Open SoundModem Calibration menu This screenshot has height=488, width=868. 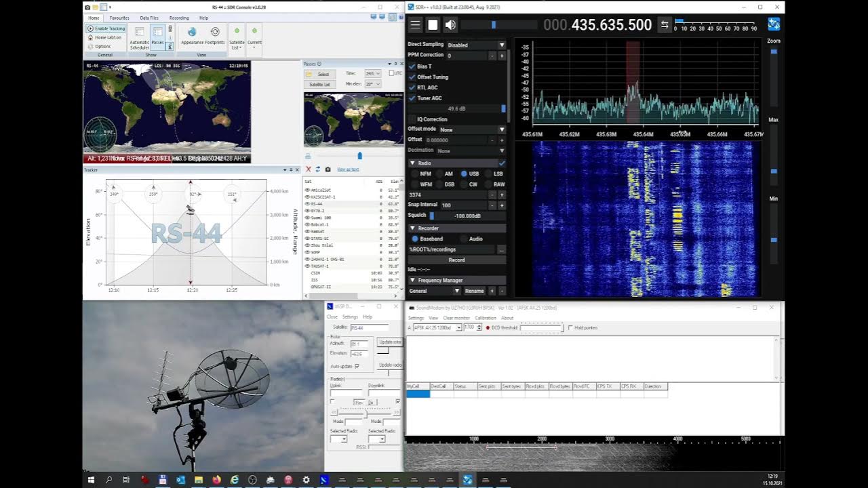[x=485, y=318]
